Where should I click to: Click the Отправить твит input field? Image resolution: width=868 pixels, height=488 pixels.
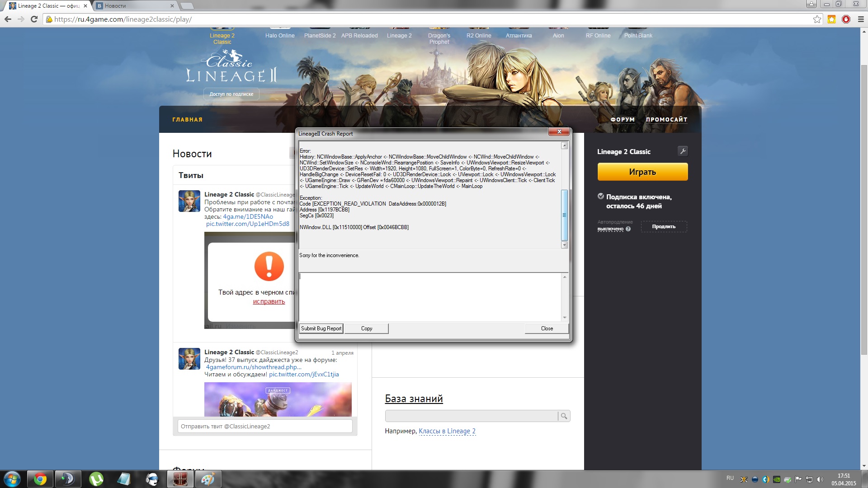coord(265,426)
